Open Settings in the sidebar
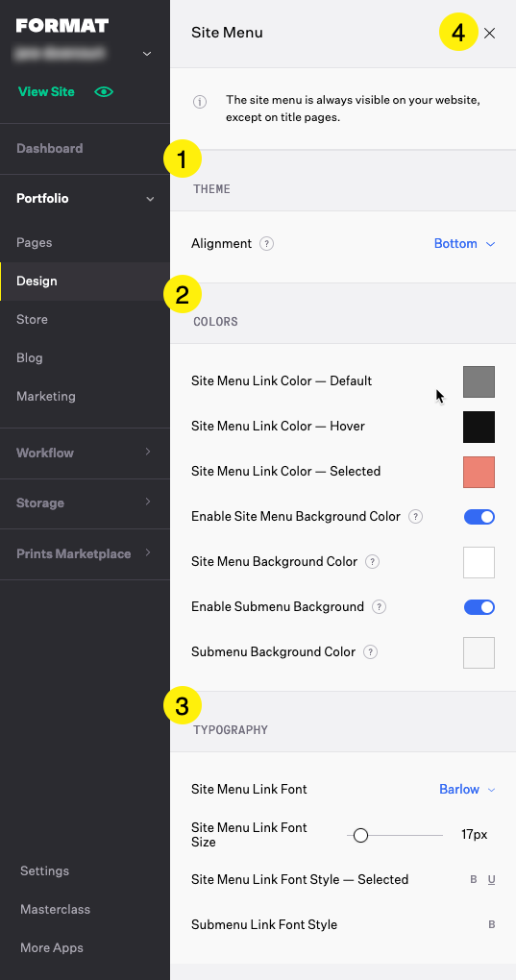The width and height of the screenshot is (516, 980). (x=44, y=870)
